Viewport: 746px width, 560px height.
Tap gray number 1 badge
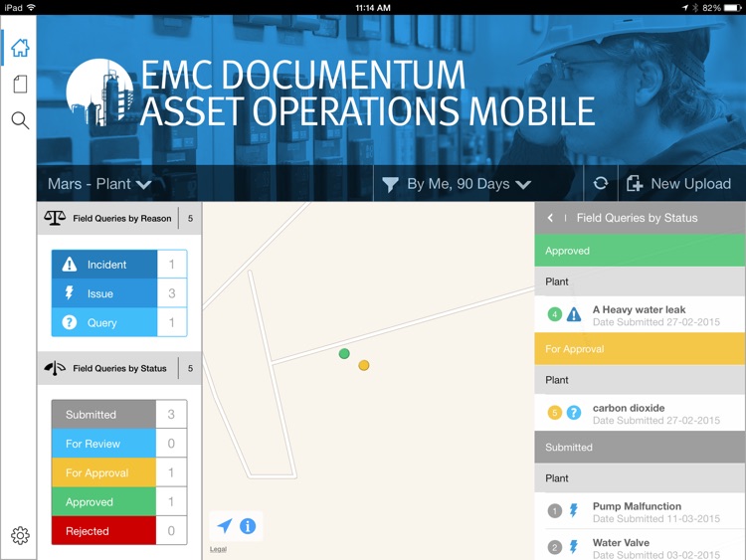pos(554,511)
